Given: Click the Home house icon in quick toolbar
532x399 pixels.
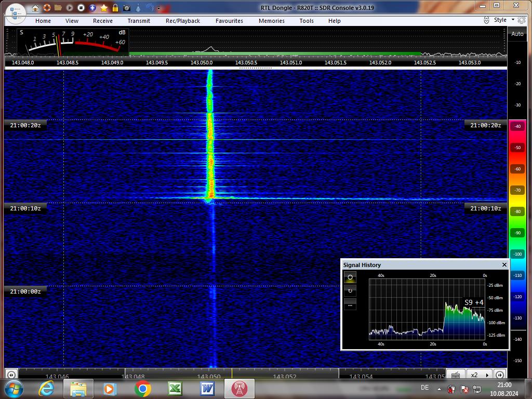Looking at the screenshot, I should [35, 8].
